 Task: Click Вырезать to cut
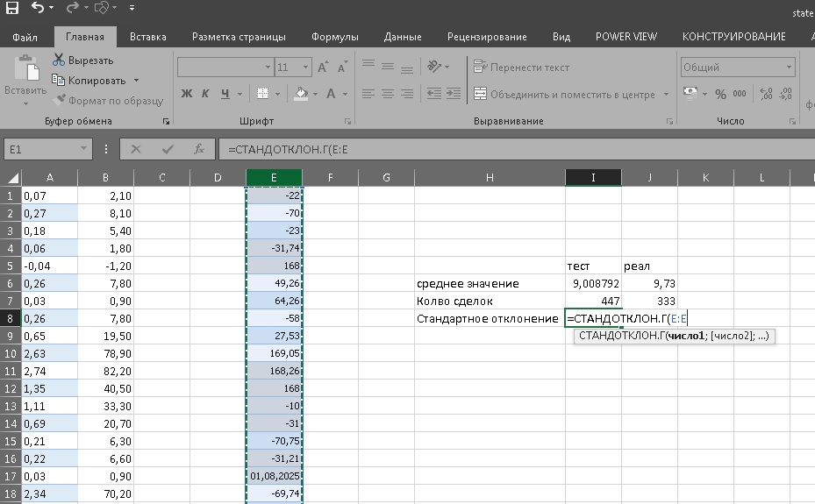tap(83, 60)
